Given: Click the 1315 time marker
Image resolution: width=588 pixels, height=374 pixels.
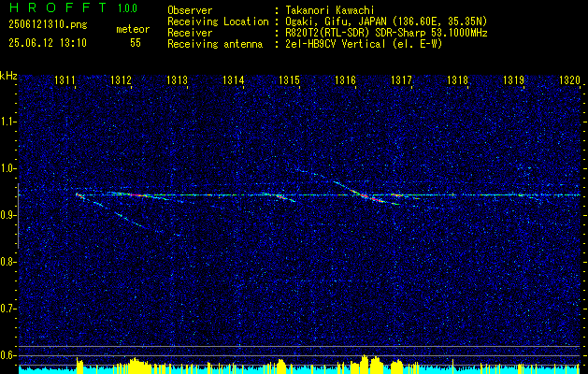Looking at the screenshot, I should [290, 79].
